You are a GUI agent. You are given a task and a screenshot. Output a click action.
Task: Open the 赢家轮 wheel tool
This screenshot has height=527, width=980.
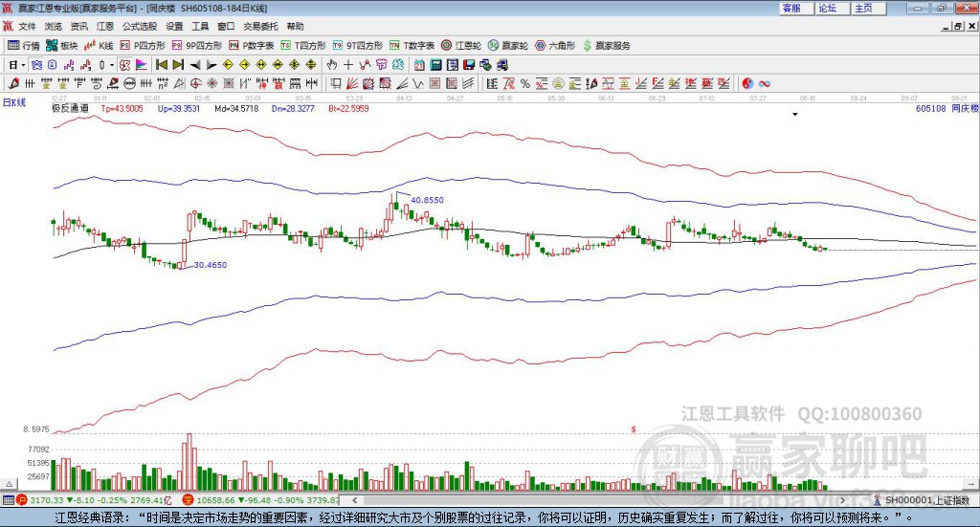[x=508, y=46]
